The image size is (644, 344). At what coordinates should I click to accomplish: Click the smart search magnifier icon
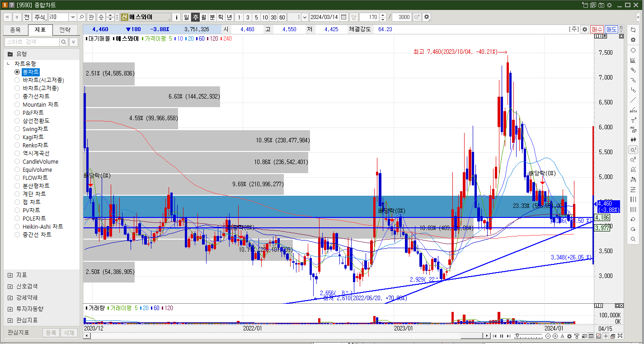(64, 42)
